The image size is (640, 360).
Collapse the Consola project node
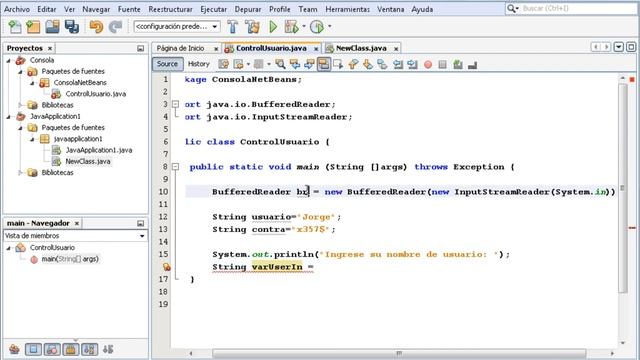pos(9,60)
